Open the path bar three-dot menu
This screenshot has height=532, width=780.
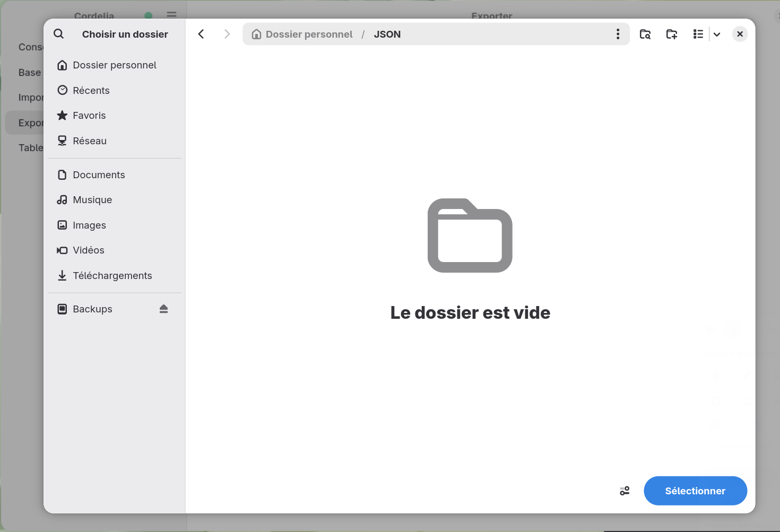(x=618, y=34)
